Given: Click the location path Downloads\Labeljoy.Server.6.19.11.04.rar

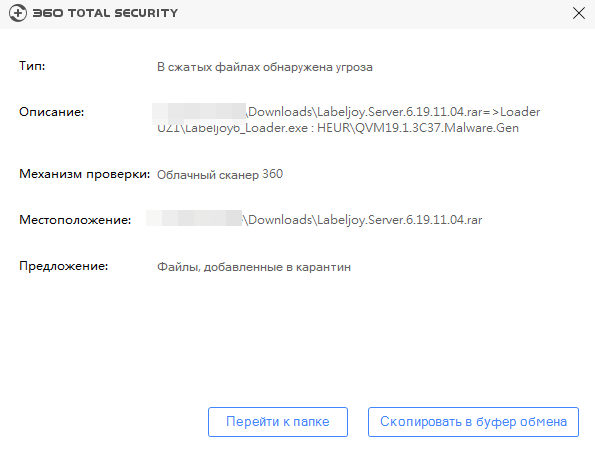Looking at the screenshot, I should click(x=362, y=220).
